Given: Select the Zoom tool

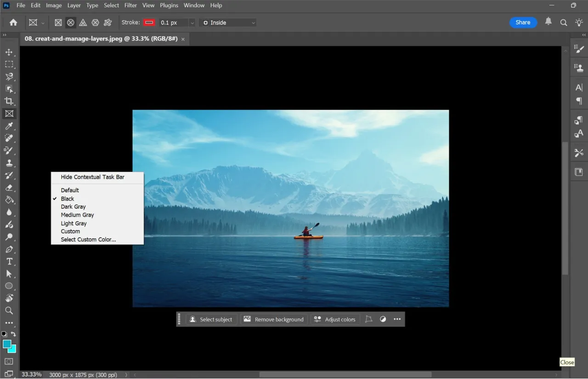Looking at the screenshot, I should click(9, 310).
